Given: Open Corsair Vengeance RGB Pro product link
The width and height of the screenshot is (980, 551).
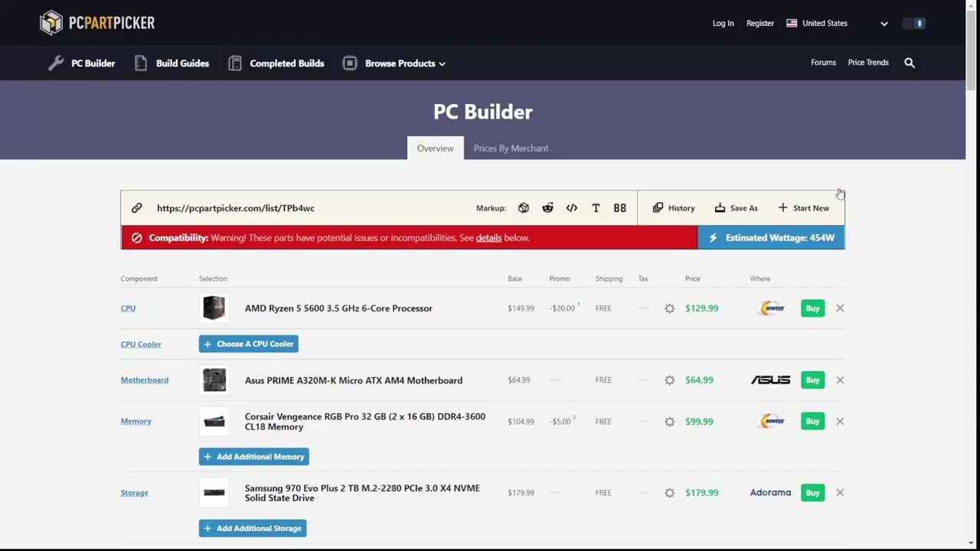Looking at the screenshot, I should click(x=365, y=422).
